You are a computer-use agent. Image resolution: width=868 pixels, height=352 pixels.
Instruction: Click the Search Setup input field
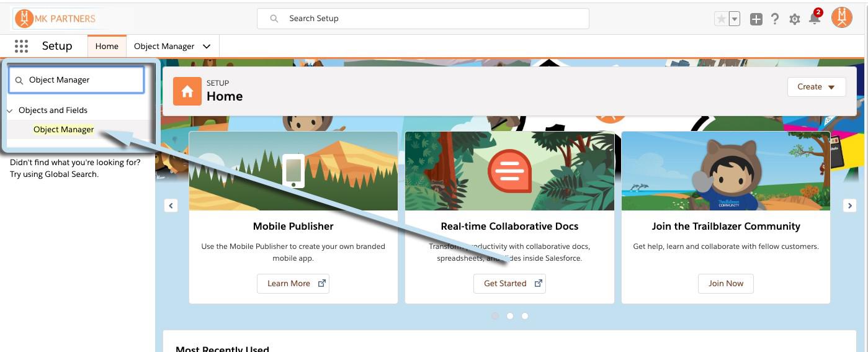(x=423, y=19)
